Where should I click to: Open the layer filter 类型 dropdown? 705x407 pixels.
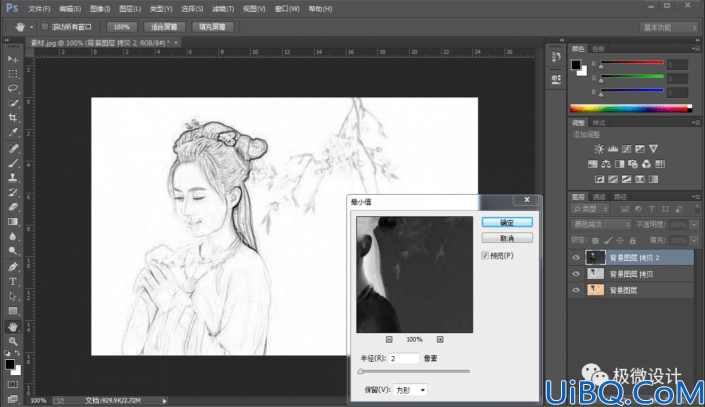pos(590,209)
